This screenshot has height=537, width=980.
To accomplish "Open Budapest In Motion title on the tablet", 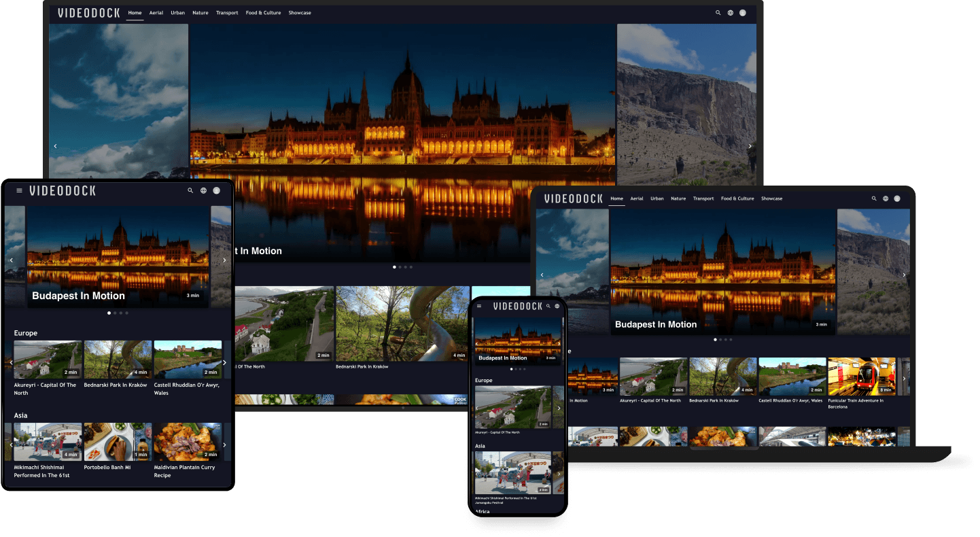I will coord(79,296).
